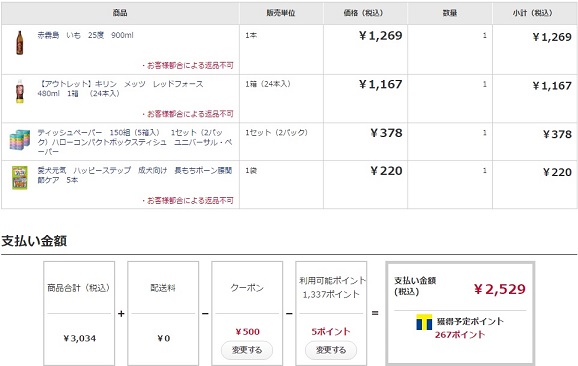Image resolution: width=578 pixels, height=366 pixels.
Task: Click the ¥500 coupon discount amount
Action: tap(247, 332)
